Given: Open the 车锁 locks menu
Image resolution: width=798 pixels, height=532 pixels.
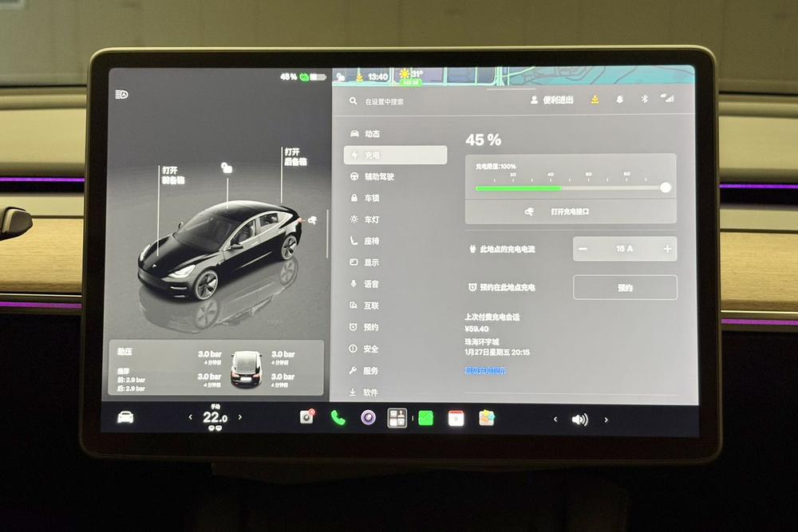Looking at the screenshot, I should click(x=396, y=198).
